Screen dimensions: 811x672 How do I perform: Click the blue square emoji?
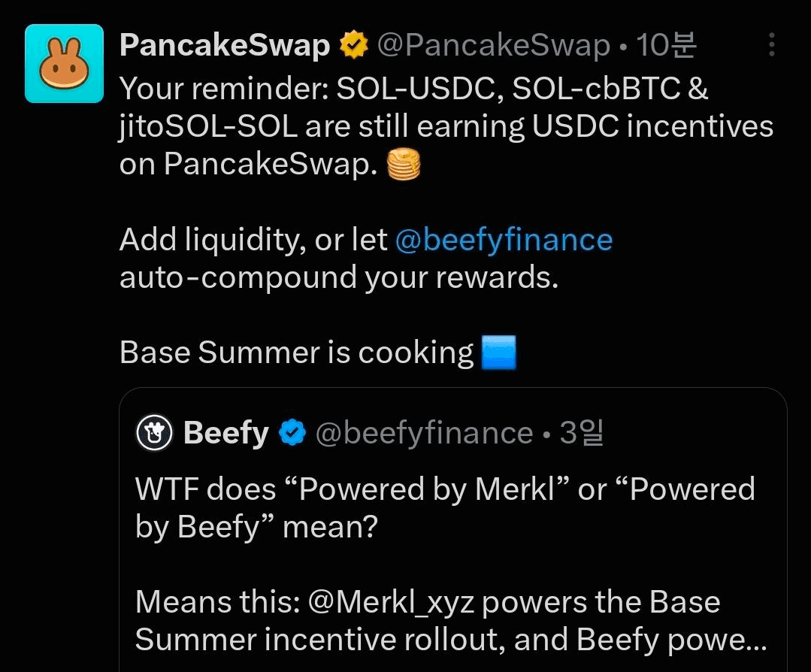[x=498, y=353]
